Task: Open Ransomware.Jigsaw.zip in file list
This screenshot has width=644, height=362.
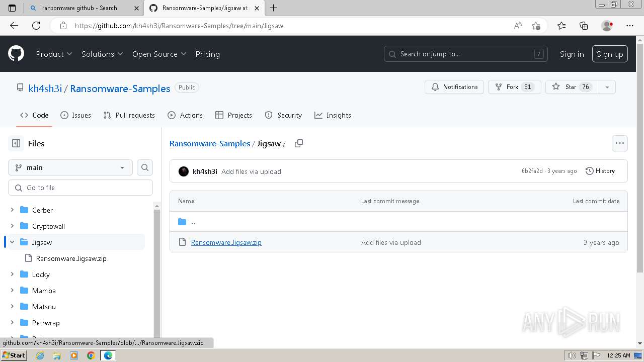Action: (226, 242)
